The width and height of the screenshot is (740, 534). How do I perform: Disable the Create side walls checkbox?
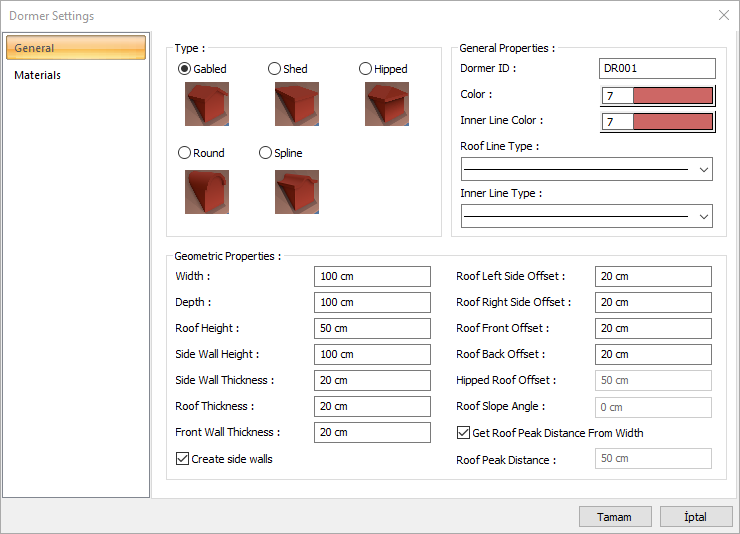[x=182, y=459]
